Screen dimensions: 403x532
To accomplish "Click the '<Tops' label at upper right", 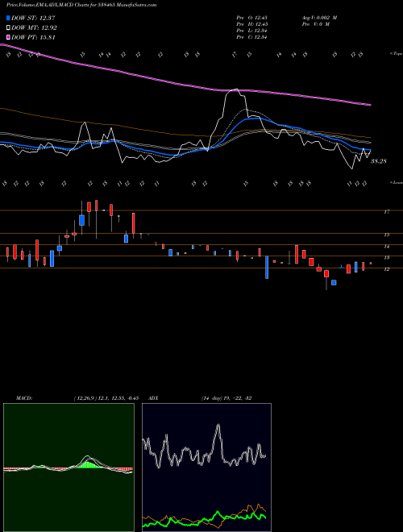I will point(397,54).
